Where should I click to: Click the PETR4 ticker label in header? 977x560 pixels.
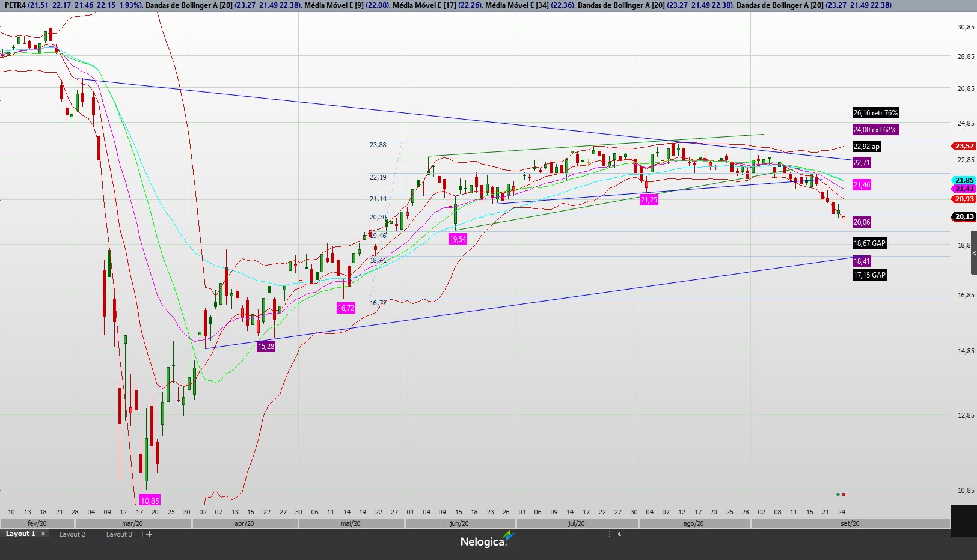click(x=15, y=5)
